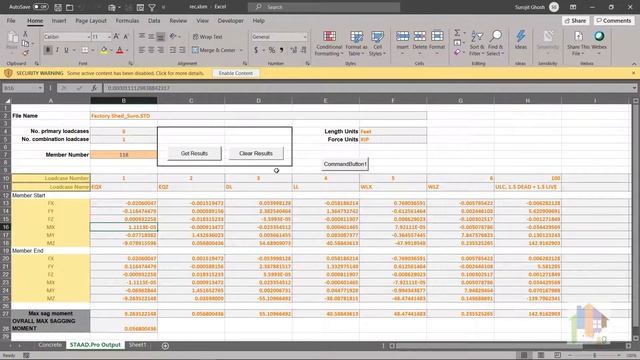The image size is (640, 360).
Task: Click Increase Indent icon
Action: [182, 50]
